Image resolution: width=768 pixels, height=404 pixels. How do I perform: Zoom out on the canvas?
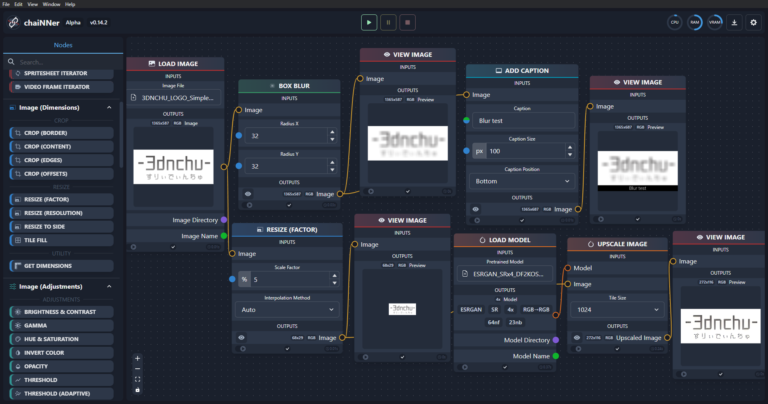(137, 369)
